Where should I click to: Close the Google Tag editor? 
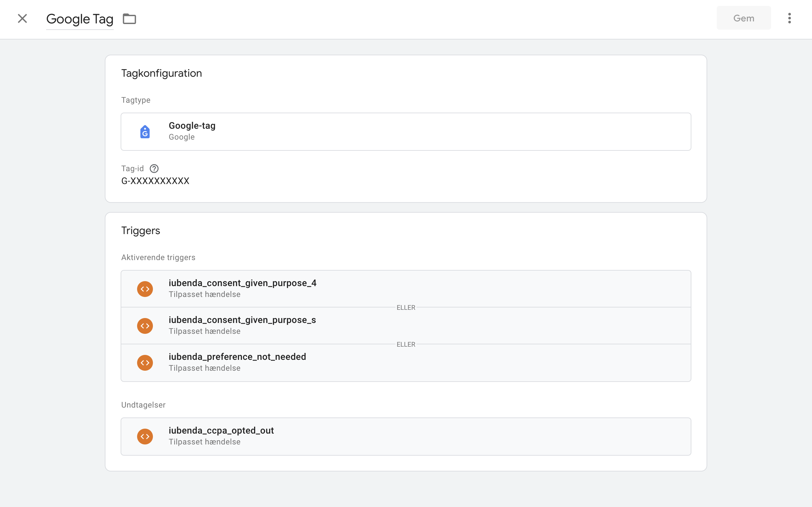[22, 18]
